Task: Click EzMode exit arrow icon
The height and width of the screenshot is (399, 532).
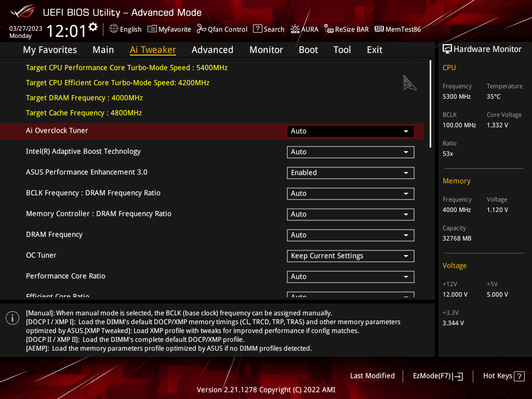Action: tap(458, 376)
